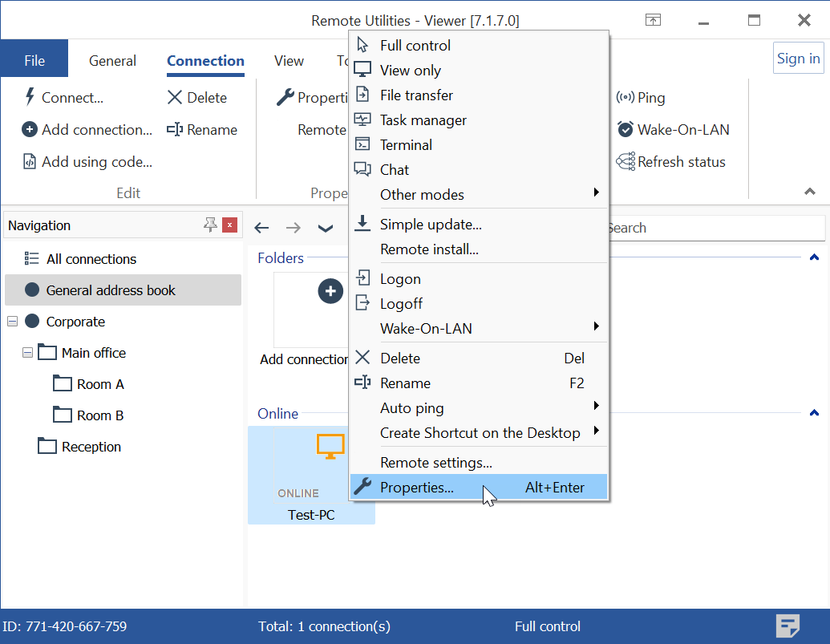Click the notes icon in status bar
The image size is (830, 644).
click(788, 626)
